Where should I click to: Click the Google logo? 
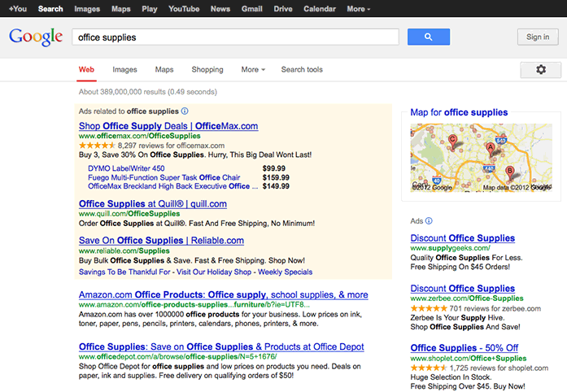coord(36,37)
